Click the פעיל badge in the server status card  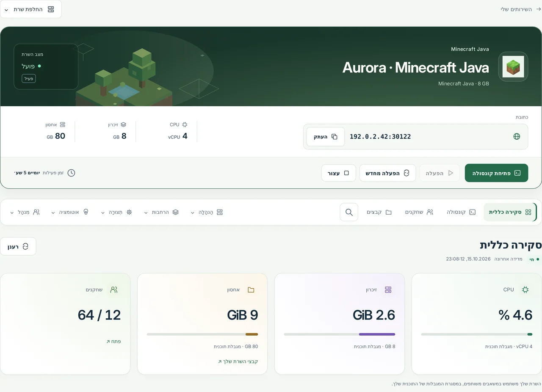(x=29, y=79)
